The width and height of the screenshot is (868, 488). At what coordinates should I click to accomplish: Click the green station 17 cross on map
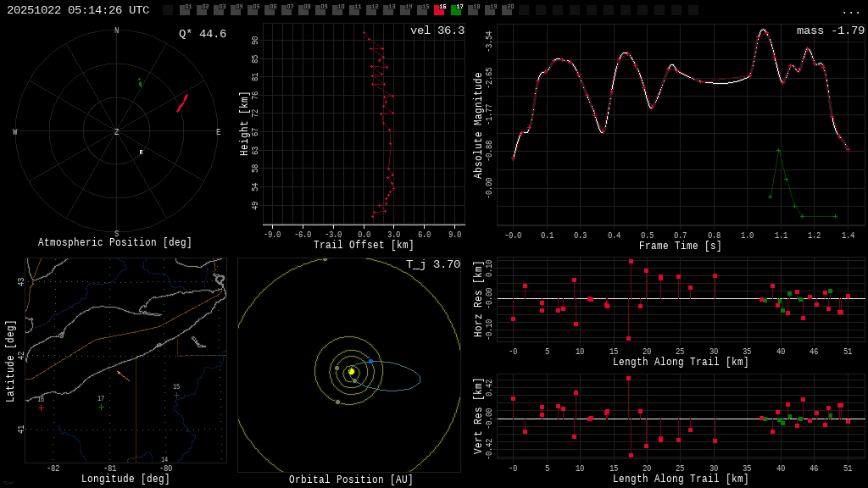(x=101, y=408)
